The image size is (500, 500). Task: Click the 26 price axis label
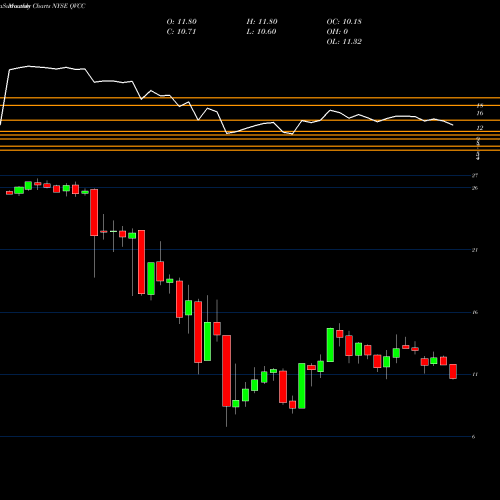tap(475, 188)
